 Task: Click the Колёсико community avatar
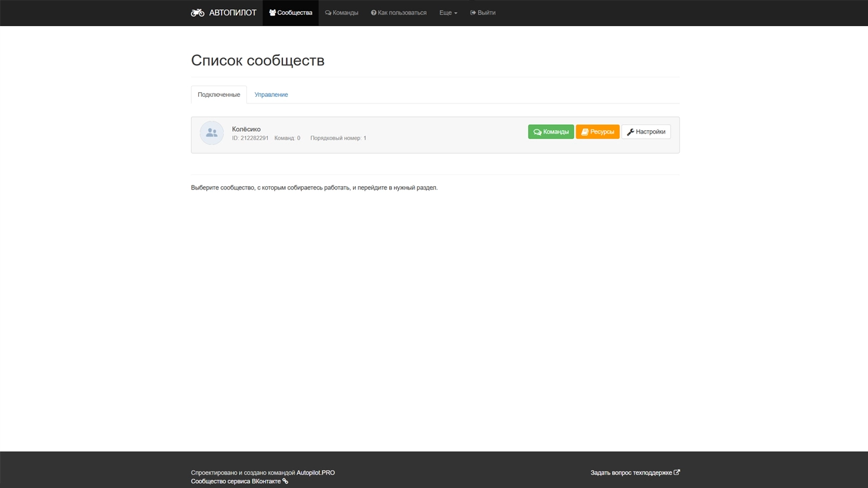pyautogui.click(x=212, y=133)
